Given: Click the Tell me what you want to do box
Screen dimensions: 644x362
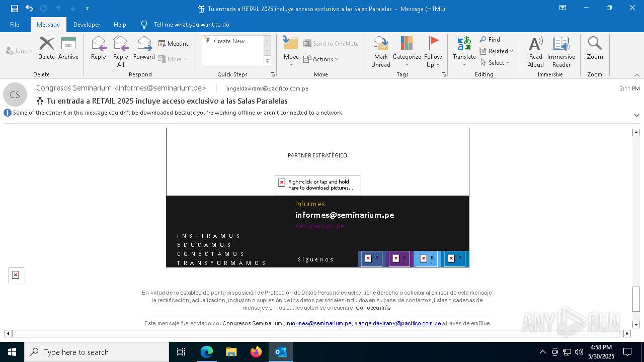Looking at the screenshot, I should click(191, 25).
